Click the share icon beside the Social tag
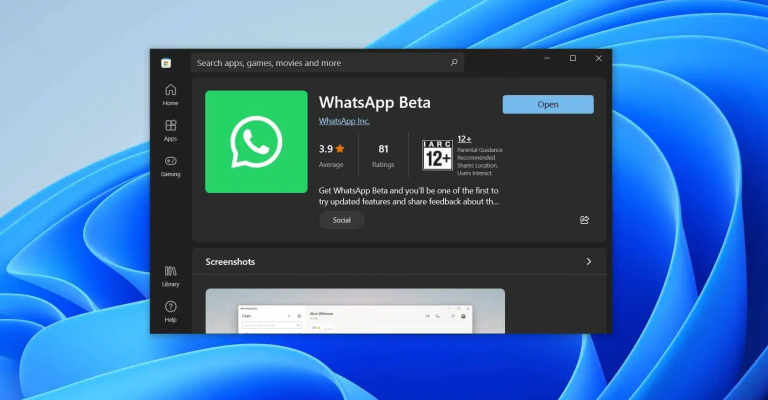 584,220
